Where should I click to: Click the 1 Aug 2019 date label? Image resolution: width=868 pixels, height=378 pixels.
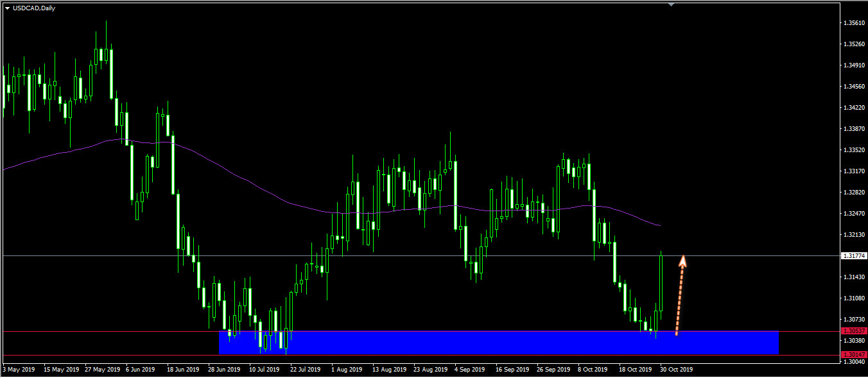[x=347, y=370]
